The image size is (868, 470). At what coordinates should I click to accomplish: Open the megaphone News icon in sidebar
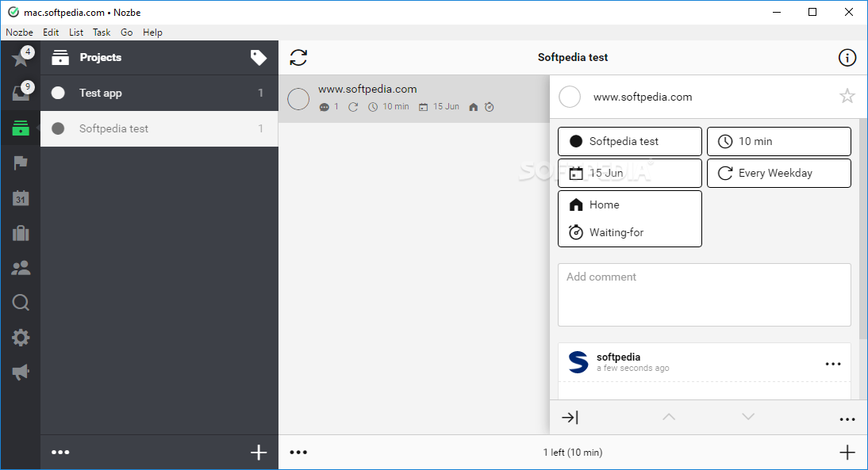click(x=21, y=373)
